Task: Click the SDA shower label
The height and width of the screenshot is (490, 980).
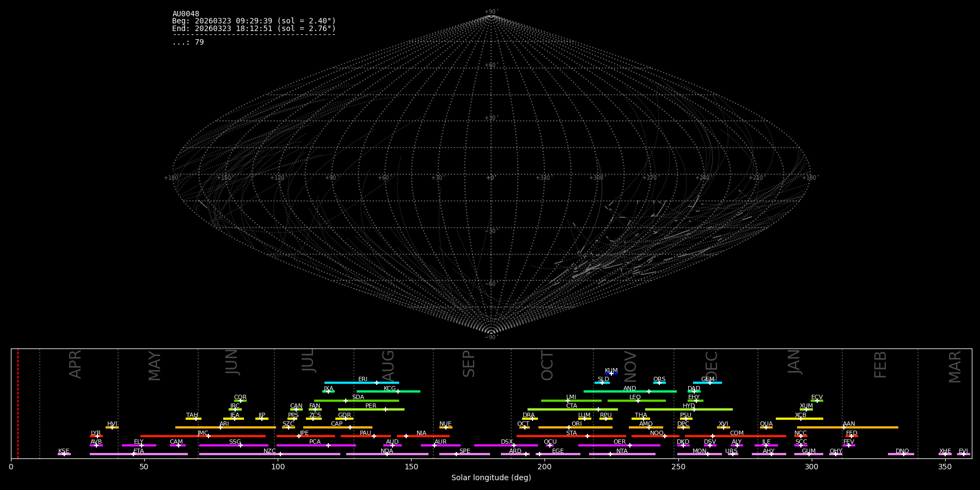Action: [x=358, y=397]
